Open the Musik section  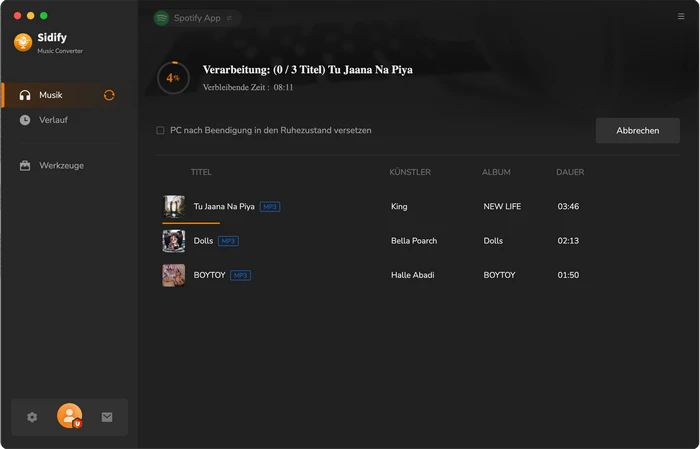51,95
